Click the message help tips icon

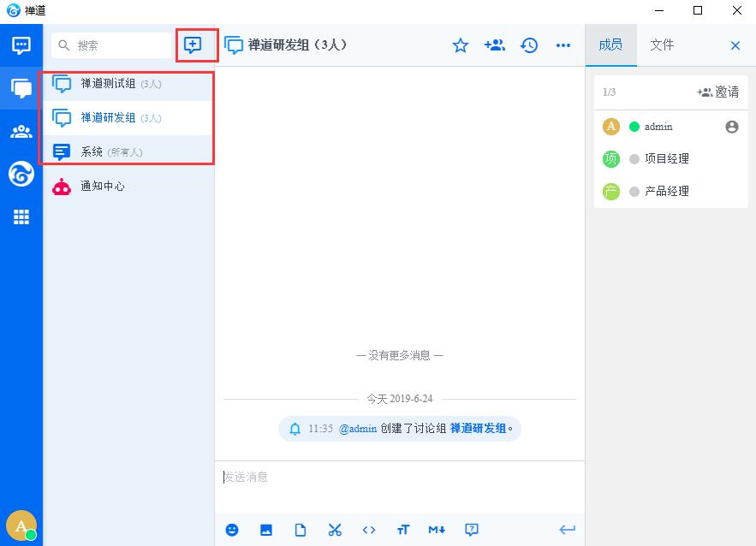472,530
